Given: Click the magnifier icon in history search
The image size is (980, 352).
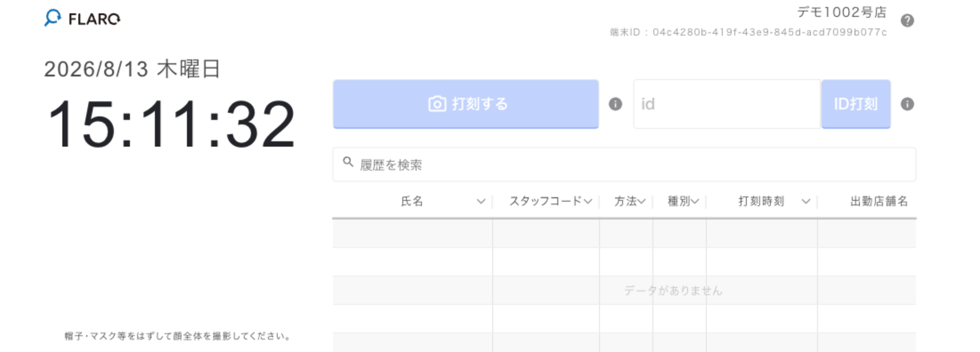Looking at the screenshot, I should click(x=348, y=162).
